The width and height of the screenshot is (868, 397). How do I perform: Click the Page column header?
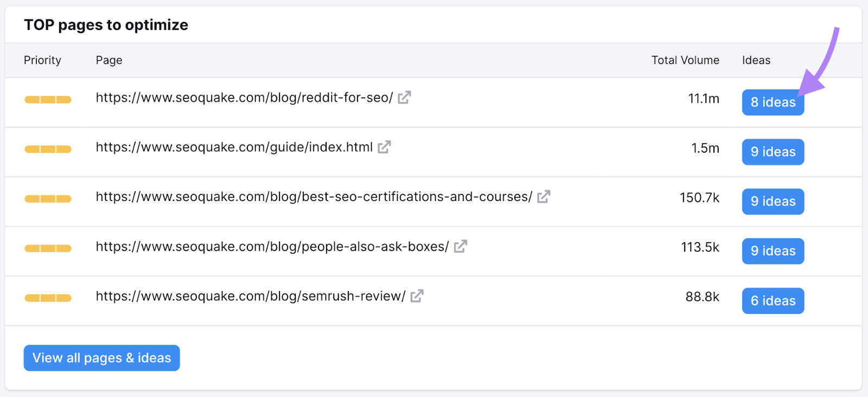(109, 60)
